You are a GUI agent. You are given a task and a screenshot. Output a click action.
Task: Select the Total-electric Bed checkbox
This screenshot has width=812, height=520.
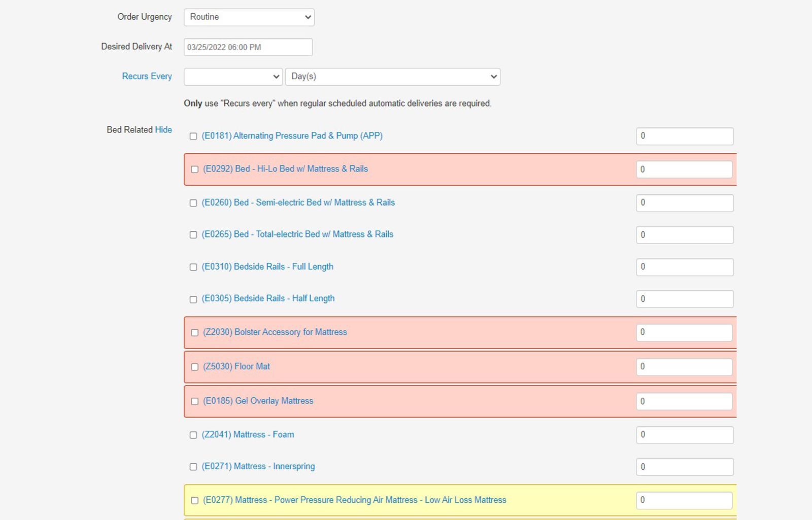[193, 235]
